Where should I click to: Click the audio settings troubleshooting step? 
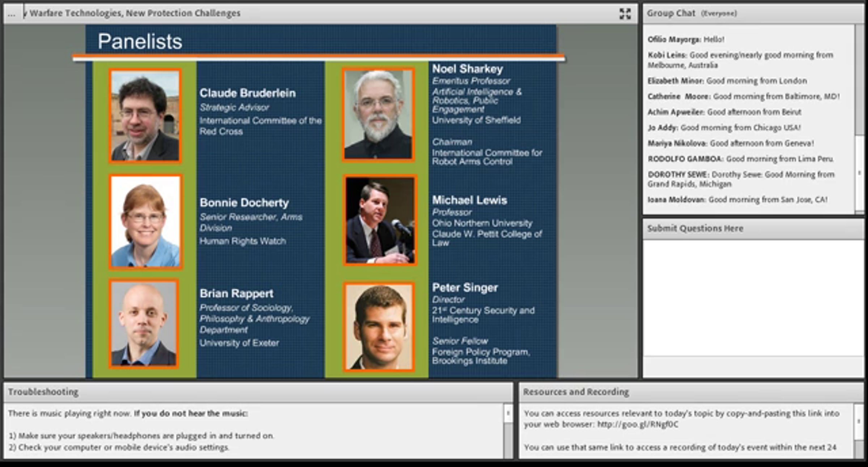pos(119,447)
